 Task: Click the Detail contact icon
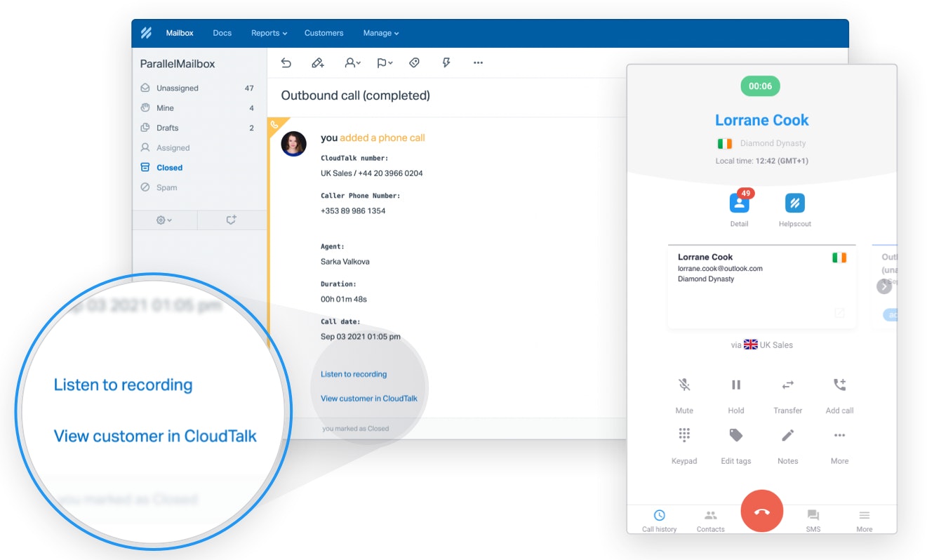pyautogui.click(x=740, y=204)
